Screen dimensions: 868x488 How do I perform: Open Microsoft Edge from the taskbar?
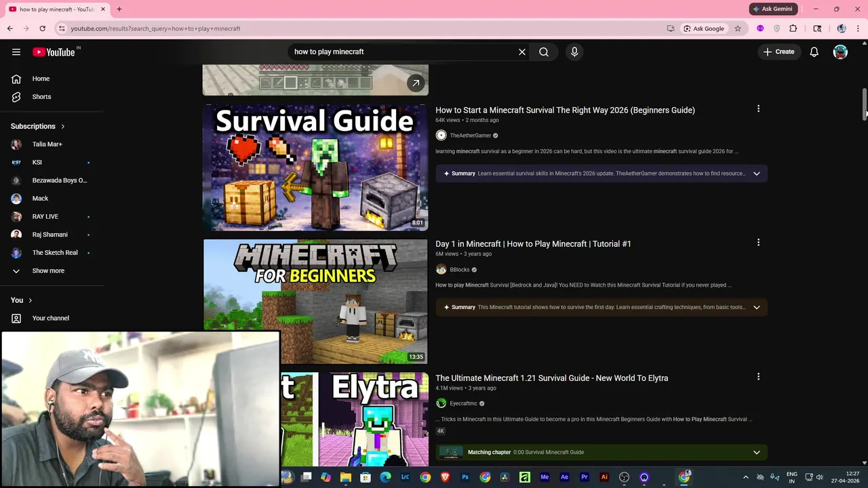point(386,477)
